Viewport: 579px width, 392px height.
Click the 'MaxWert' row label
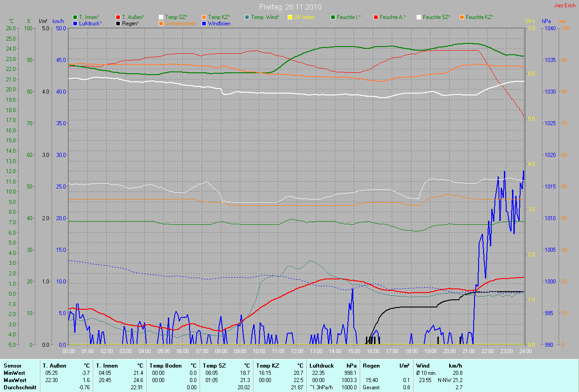click(x=14, y=380)
